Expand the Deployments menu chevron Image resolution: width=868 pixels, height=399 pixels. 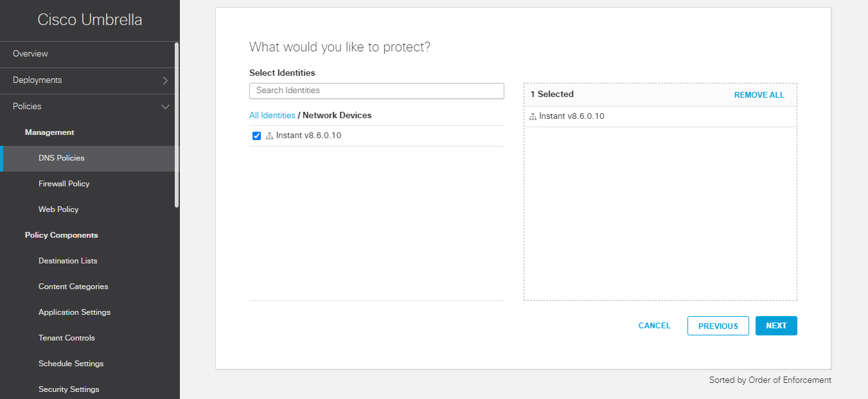click(165, 80)
